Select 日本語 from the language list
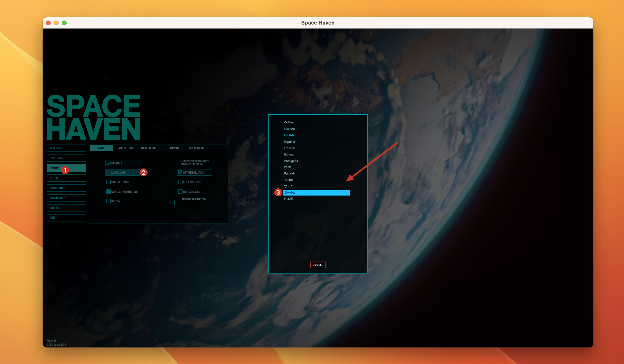Viewport: 624px width, 364px height. tap(288, 199)
